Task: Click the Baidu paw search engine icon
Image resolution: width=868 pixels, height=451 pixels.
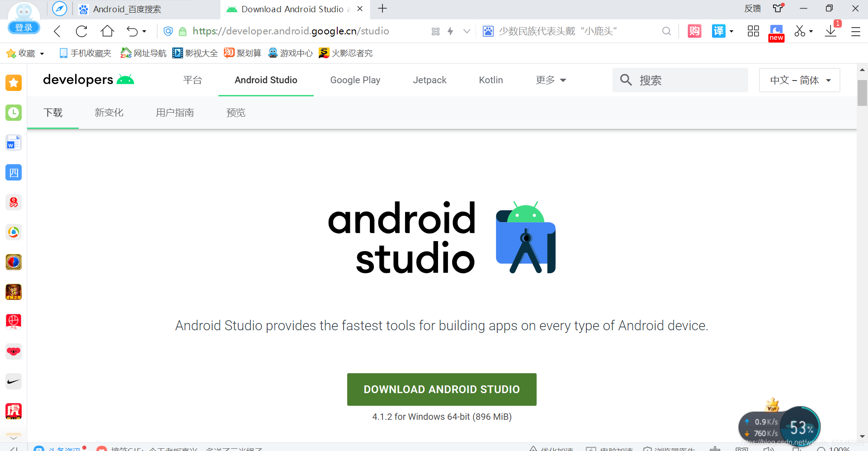Action: (x=488, y=31)
